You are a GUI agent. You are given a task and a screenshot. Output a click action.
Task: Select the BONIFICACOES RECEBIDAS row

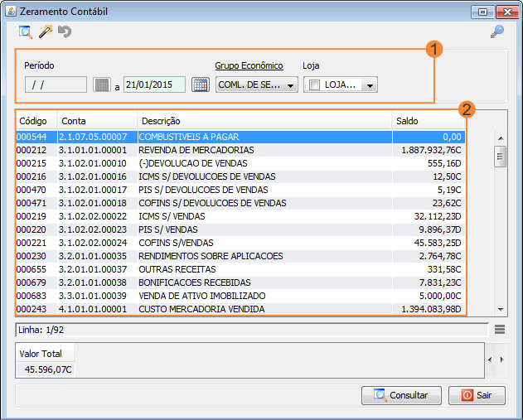[240, 282]
